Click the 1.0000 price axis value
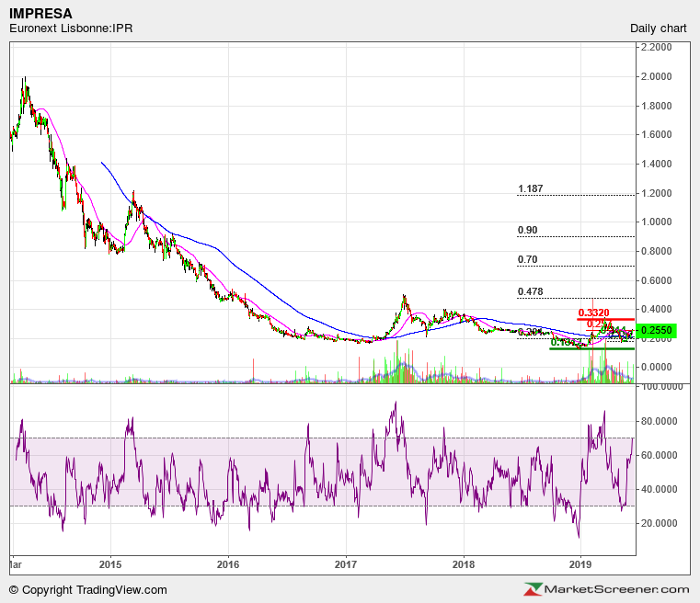Image resolution: width=700 pixels, height=603 pixels. coord(656,222)
